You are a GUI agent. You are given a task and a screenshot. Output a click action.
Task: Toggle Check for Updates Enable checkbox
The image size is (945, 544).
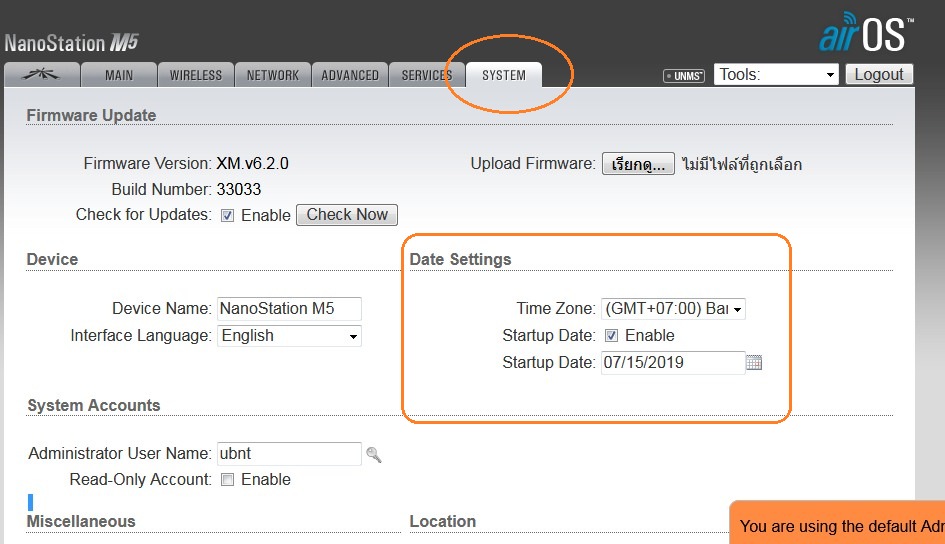227,216
